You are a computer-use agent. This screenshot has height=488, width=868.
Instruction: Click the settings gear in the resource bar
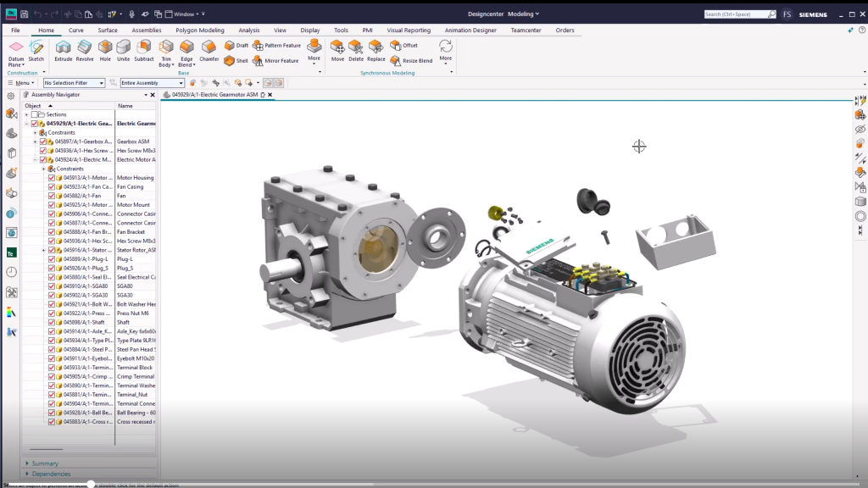10,96
